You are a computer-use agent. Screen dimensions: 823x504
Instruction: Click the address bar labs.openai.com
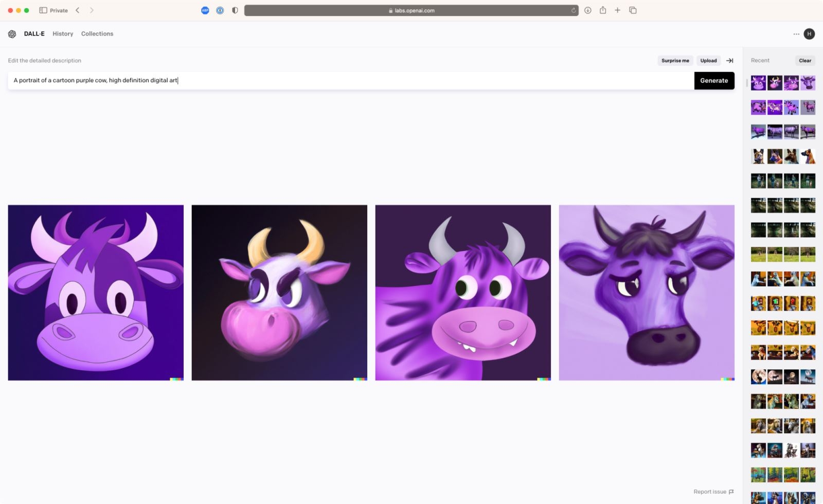pyautogui.click(x=411, y=10)
